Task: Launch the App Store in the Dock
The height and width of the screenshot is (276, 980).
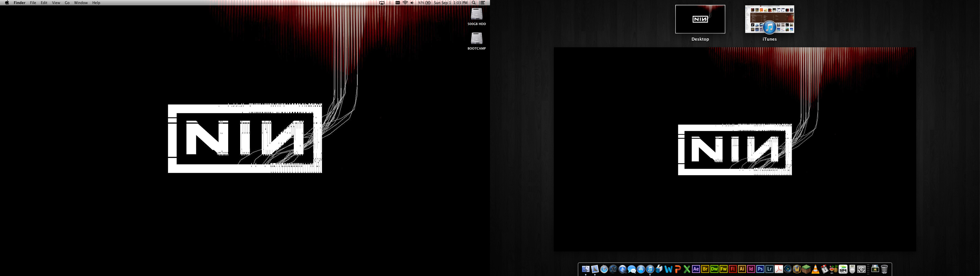Action: point(641,269)
